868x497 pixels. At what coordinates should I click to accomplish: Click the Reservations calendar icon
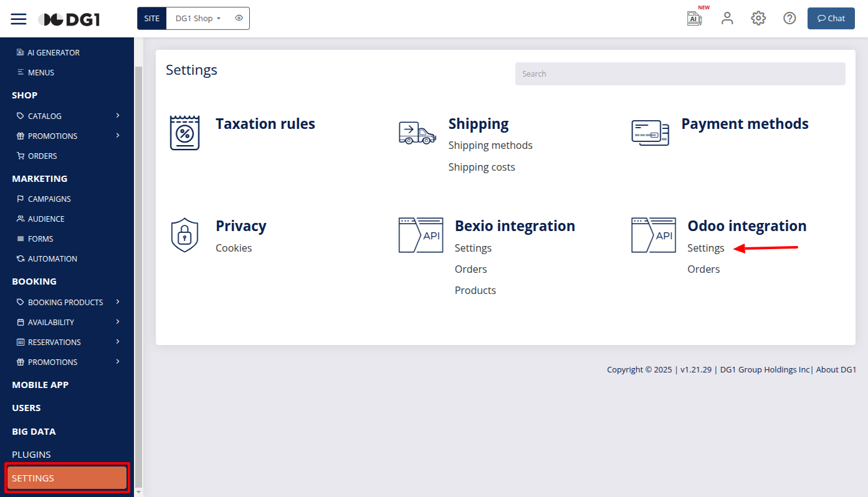(21, 342)
